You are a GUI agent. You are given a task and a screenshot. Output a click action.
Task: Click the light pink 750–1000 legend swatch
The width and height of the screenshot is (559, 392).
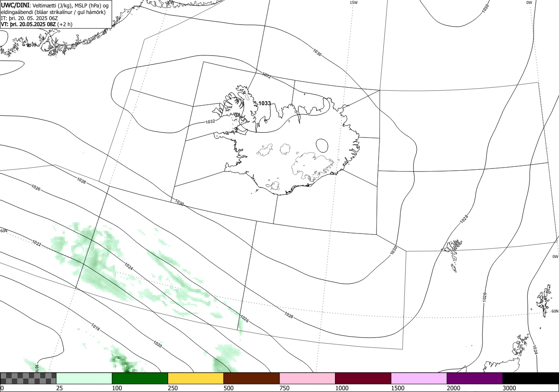pos(307,378)
